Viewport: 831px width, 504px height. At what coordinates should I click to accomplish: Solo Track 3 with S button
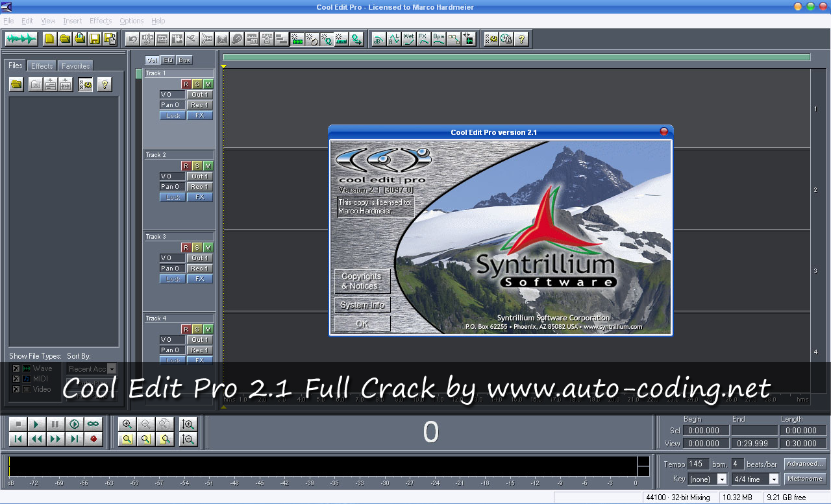pyautogui.click(x=197, y=248)
